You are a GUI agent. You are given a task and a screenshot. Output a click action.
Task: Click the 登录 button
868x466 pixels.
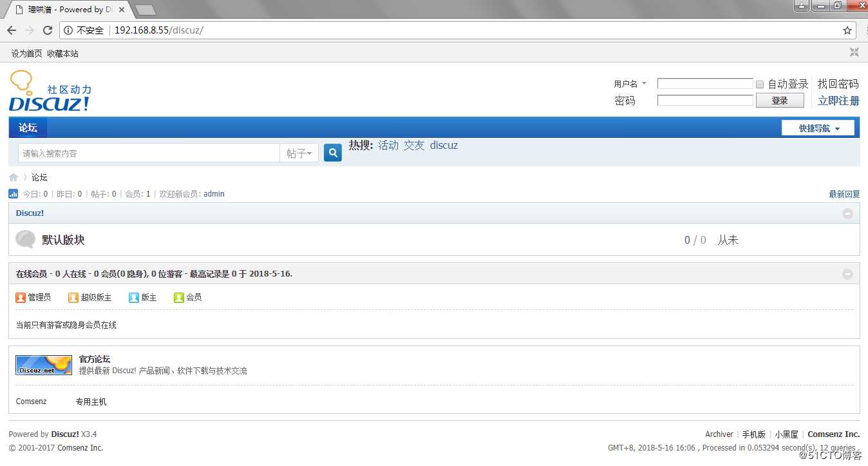(x=780, y=101)
